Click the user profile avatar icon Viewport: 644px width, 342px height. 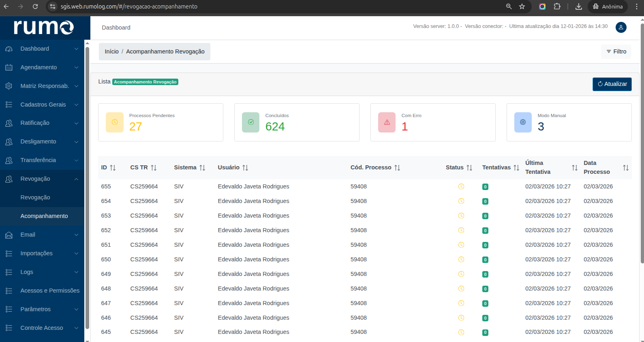coord(620,27)
